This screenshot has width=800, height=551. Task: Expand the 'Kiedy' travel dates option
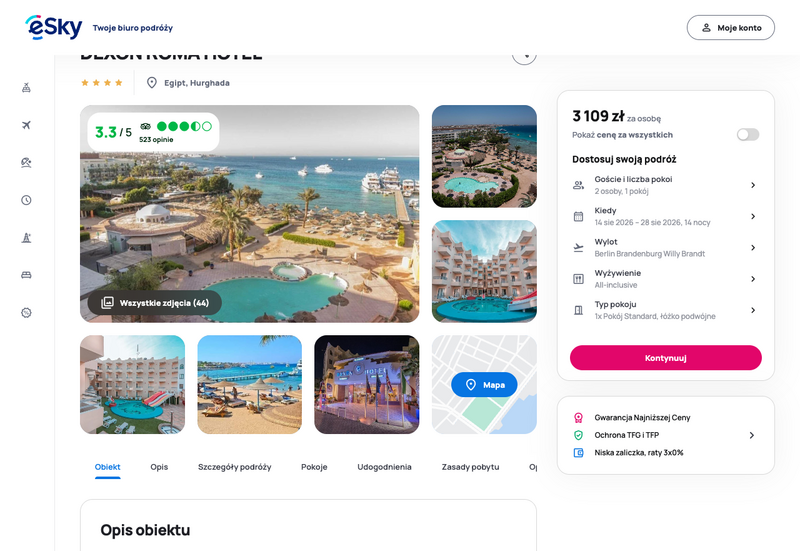[666, 216]
